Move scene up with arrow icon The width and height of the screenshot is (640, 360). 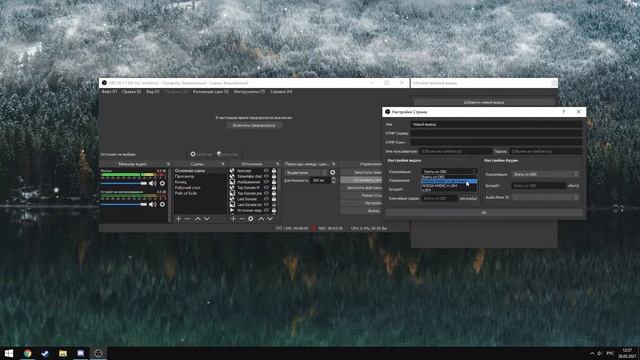(198, 219)
